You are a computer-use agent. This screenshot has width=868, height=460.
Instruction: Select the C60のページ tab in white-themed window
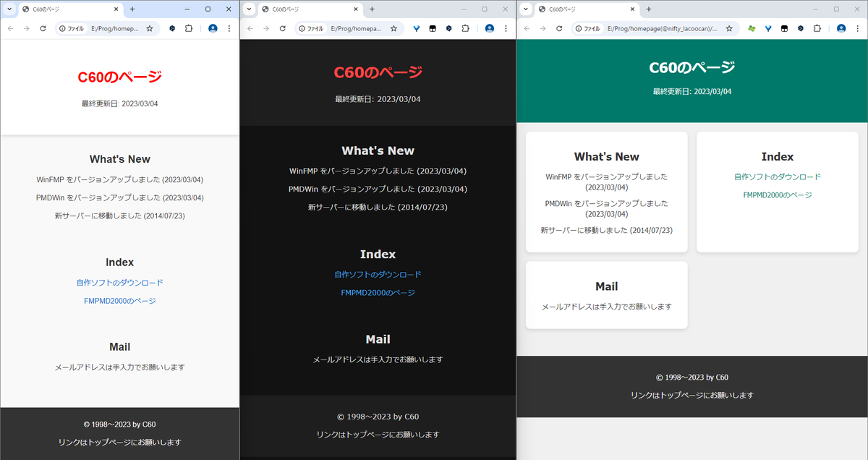(x=70, y=9)
